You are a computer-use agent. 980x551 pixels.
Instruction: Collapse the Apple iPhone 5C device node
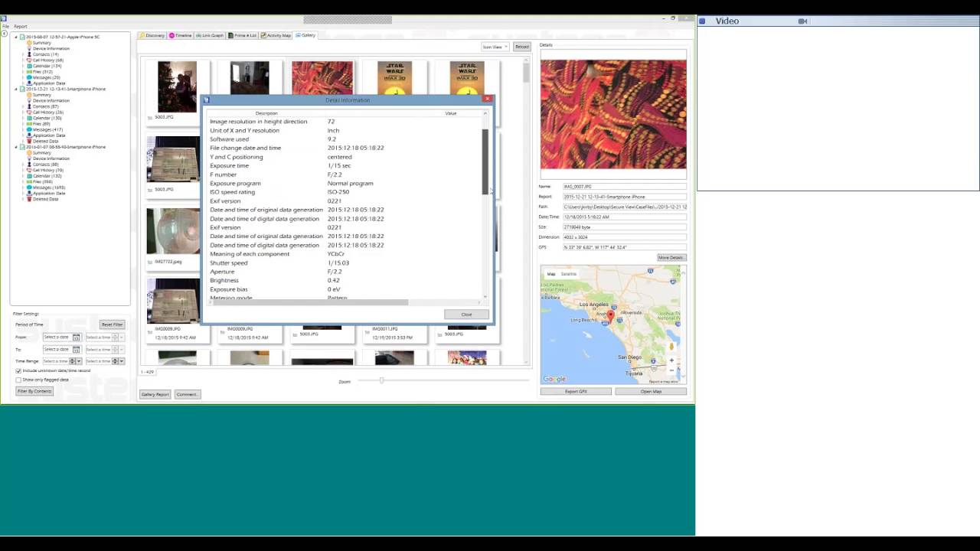[x=16, y=37]
